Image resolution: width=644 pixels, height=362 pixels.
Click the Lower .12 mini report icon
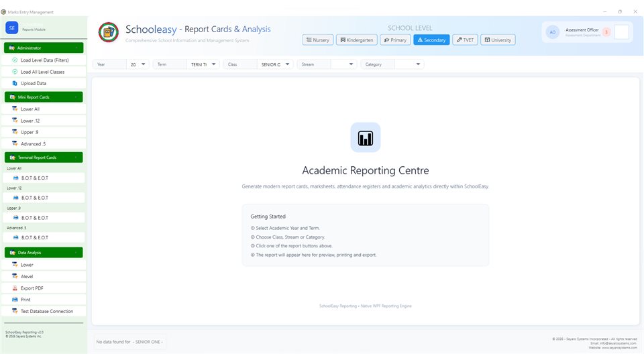point(15,120)
